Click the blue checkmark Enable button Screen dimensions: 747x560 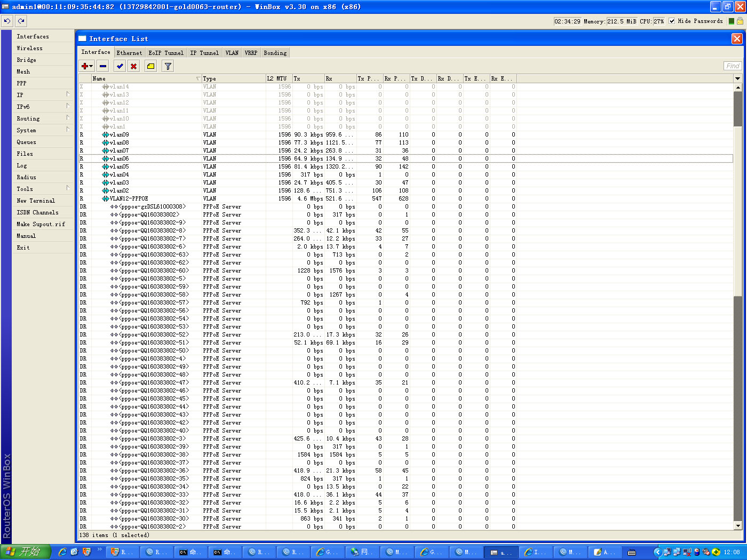click(120, 66)
